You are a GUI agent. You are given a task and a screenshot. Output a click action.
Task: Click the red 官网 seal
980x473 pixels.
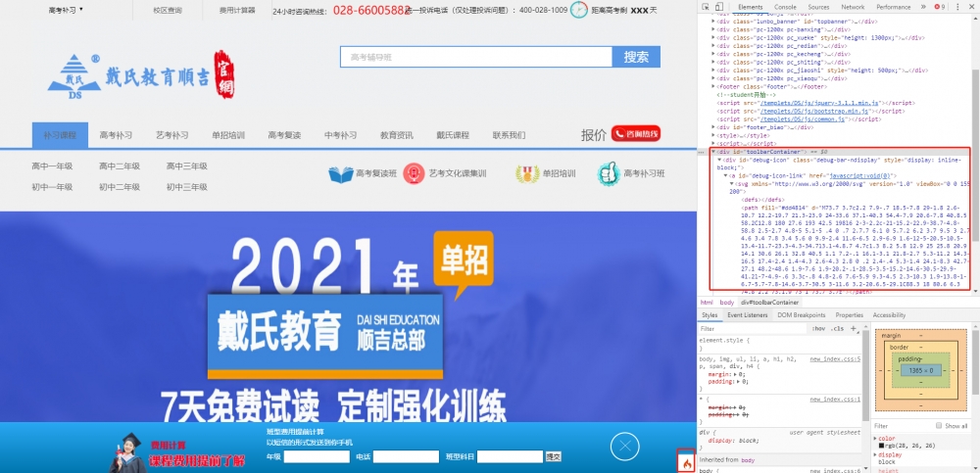[x=223, y=73]
